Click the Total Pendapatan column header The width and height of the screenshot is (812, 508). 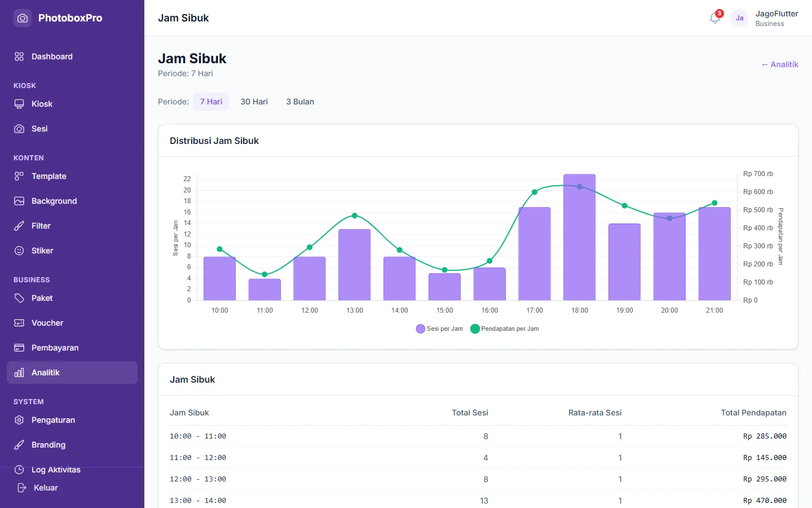(x=753, y=413)
